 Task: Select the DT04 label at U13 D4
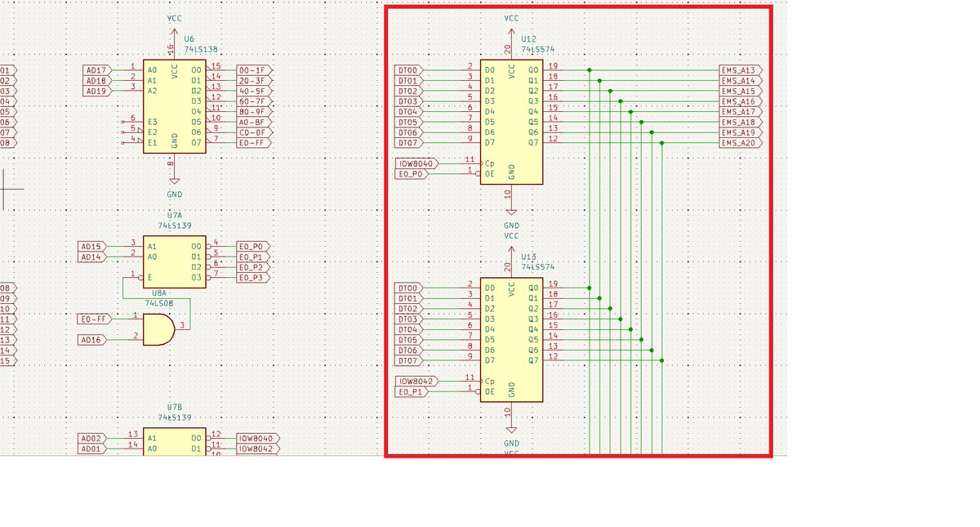tap(409, 329)
